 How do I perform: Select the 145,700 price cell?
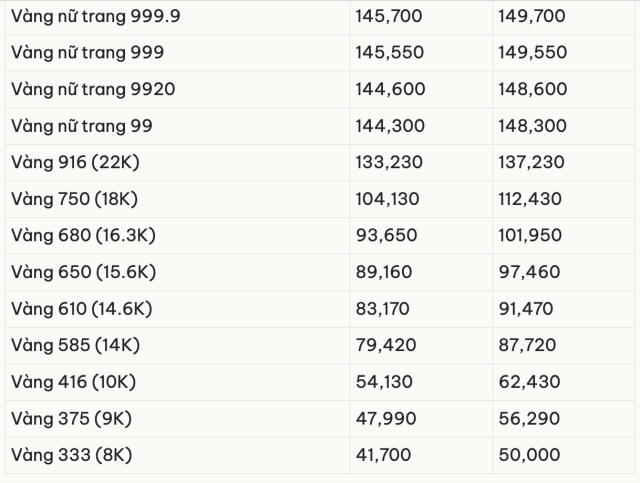click(x=390, y=16)
